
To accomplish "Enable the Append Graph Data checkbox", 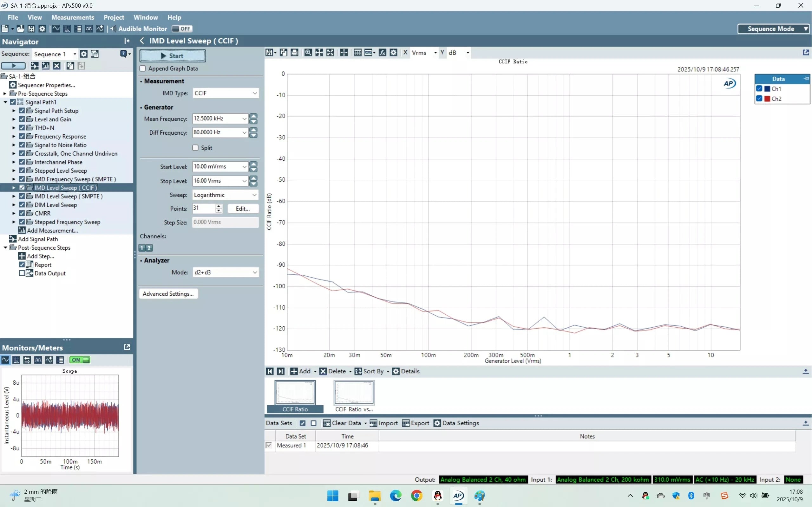I will pos(143,68).
